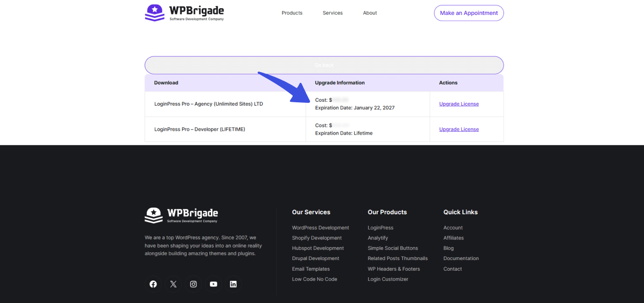Open Documentation in Quick Links
644x303 pixels.
point(461,259)
